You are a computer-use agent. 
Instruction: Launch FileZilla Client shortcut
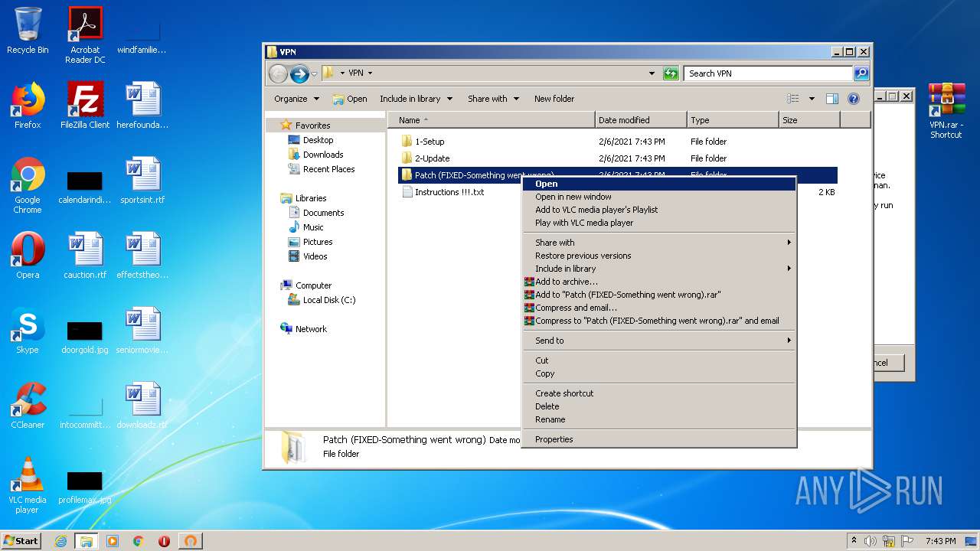pos(85,106)
